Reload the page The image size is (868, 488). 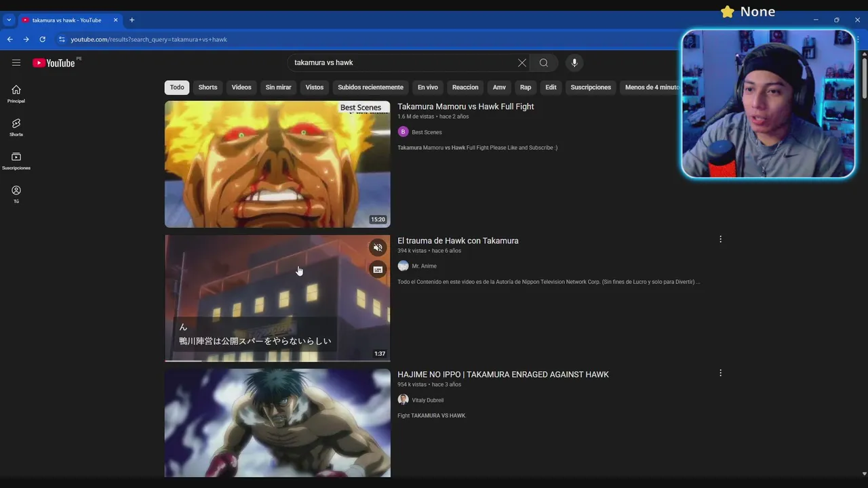[42, 39]
